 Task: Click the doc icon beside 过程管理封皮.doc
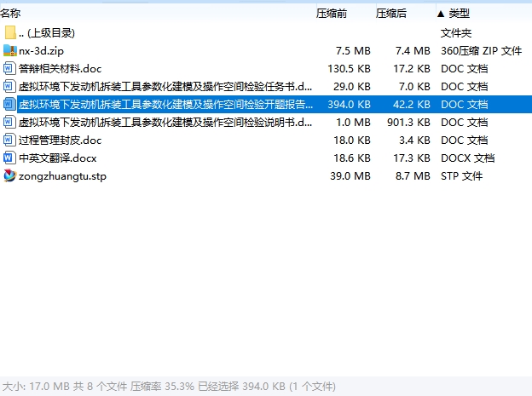click(x=9, y=140)
